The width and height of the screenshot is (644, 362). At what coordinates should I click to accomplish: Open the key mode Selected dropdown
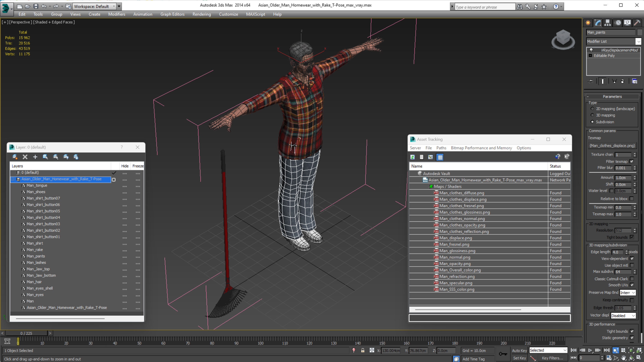point(548,350)
